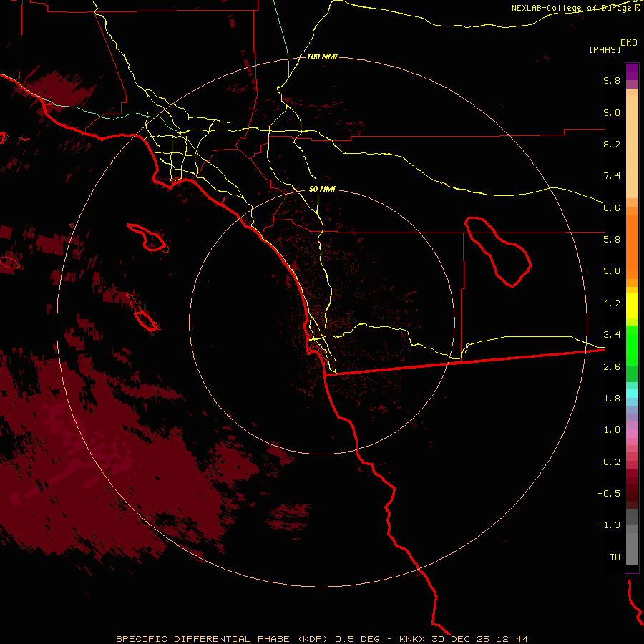Click the 1.0 legend value
The image size is (644, 644).
coord(612,430)
